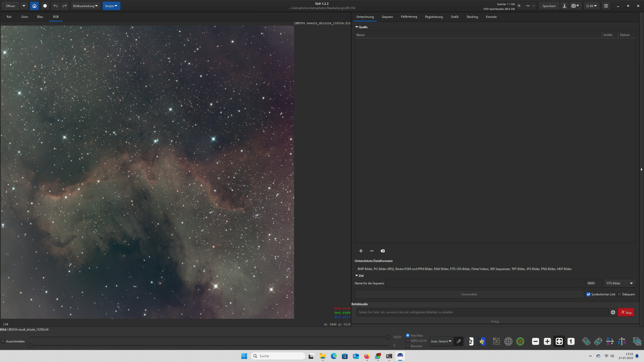Toggle the Ausschneiden checkbox
The image size is (644, 362).
[3, 341]
